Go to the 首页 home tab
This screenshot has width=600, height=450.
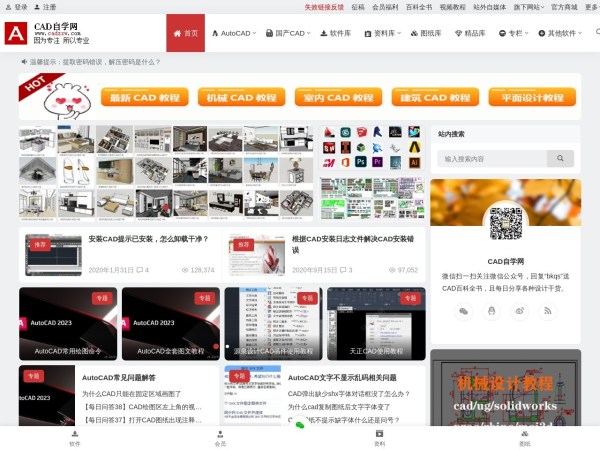click(x=185, y=33)
